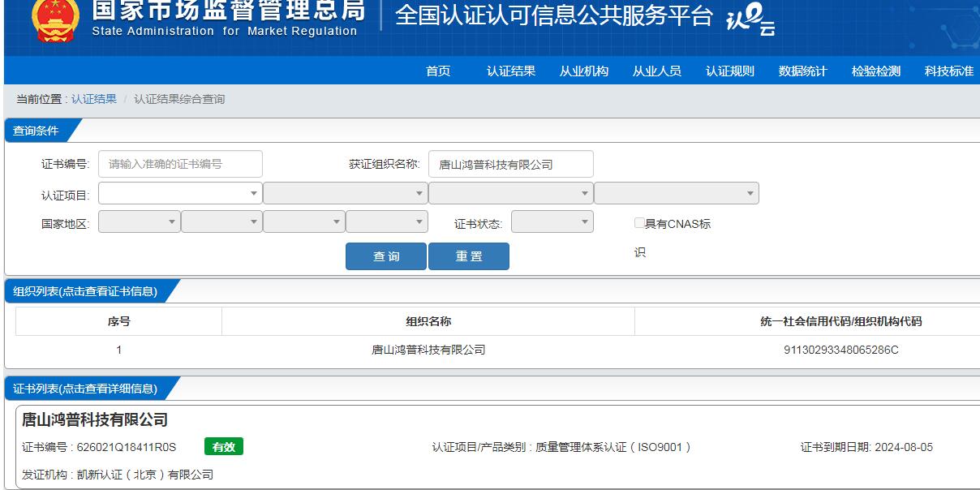Expand the fourth 国家地区 dropdown

(387, 221)
